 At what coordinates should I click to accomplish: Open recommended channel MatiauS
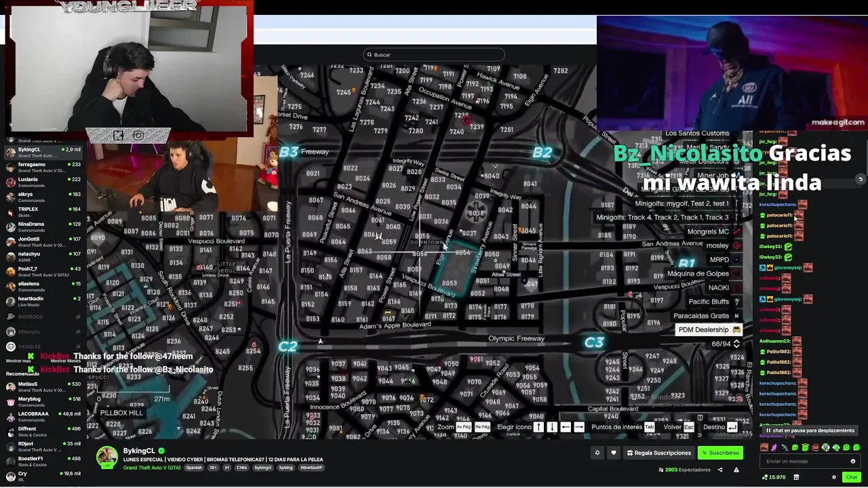coord(43,387)
